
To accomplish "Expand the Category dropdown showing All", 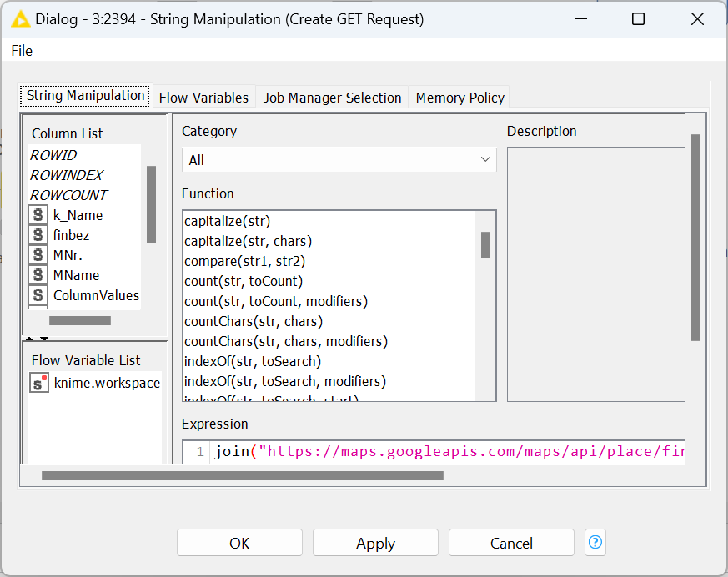I will [x=339, y=160].
